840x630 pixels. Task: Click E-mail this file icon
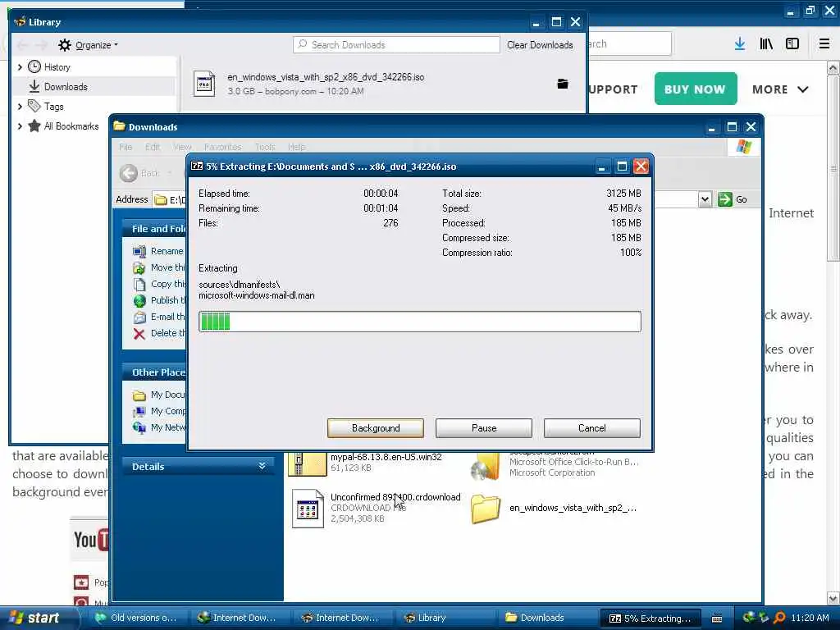point(139,317)
